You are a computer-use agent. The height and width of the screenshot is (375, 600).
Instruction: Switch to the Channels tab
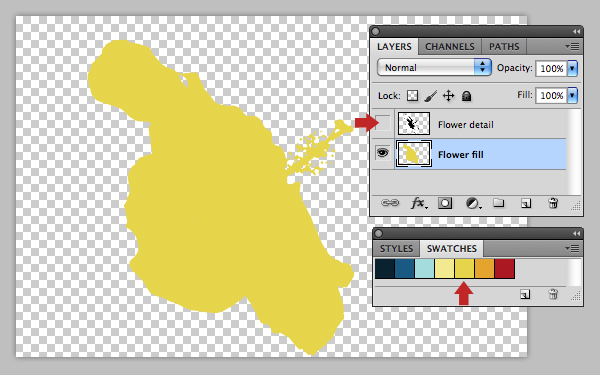coord(450,47)
